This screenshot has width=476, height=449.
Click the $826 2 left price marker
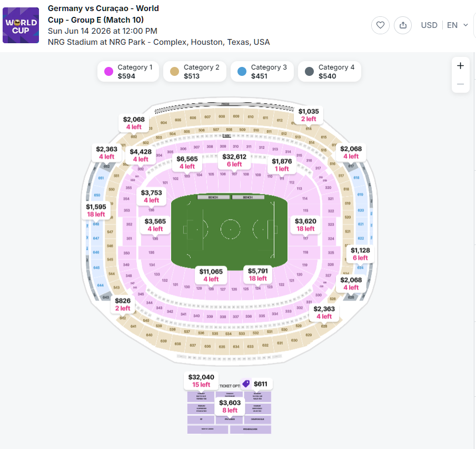[123, 305]
